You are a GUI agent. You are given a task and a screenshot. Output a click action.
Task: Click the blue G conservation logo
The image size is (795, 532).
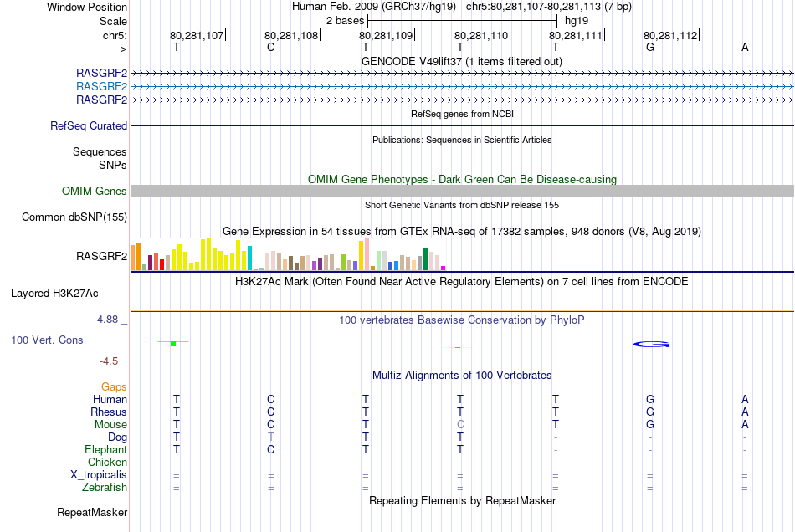pyautogui.click(x=652, y=345)
